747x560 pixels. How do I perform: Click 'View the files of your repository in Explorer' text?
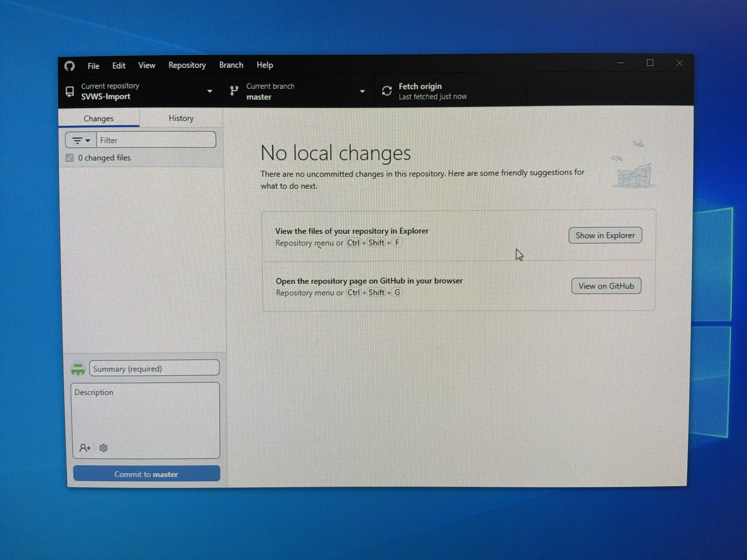click(352, 231)
